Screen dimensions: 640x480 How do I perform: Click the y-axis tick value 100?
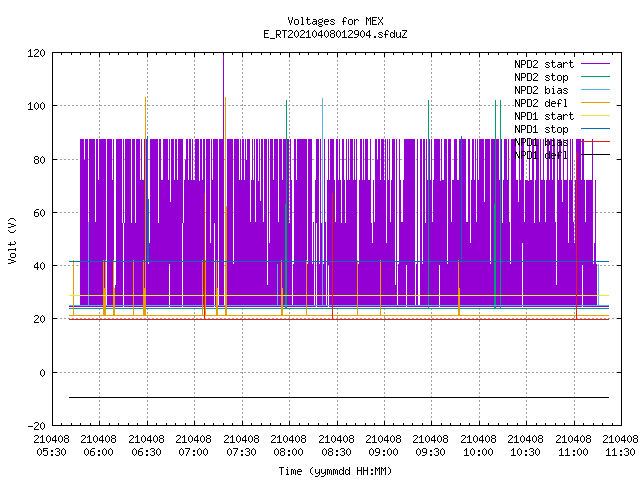click(x=36, y=107)
